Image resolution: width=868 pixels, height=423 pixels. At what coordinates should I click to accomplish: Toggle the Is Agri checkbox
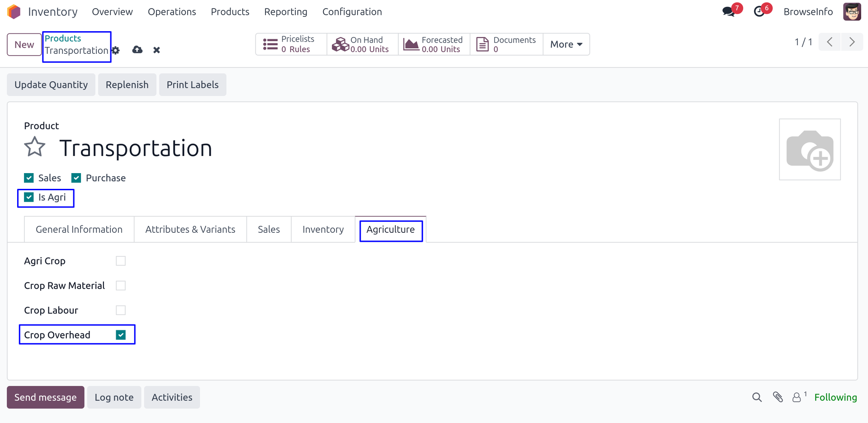[29, 197]
